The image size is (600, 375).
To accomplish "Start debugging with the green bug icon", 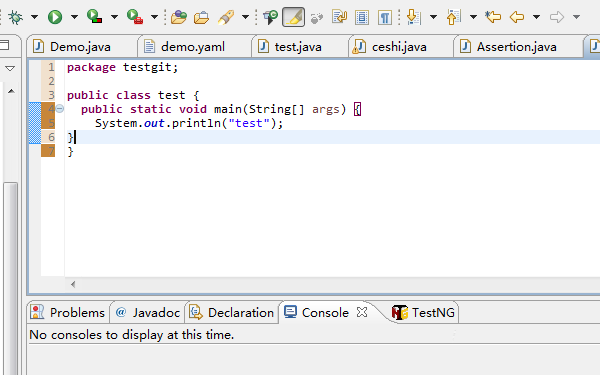I will (16, 17).
